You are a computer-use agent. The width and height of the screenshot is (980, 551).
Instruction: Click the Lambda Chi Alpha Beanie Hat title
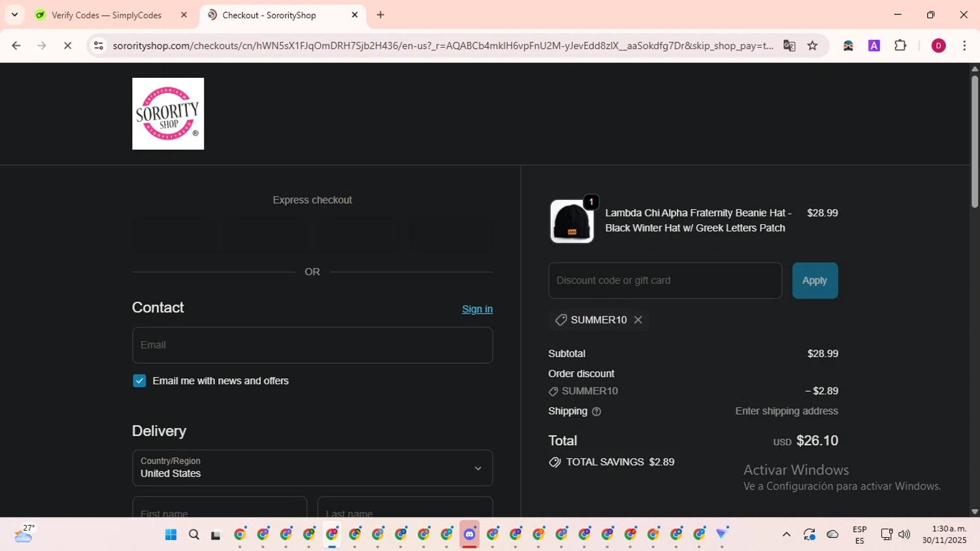tap(698, 220)
